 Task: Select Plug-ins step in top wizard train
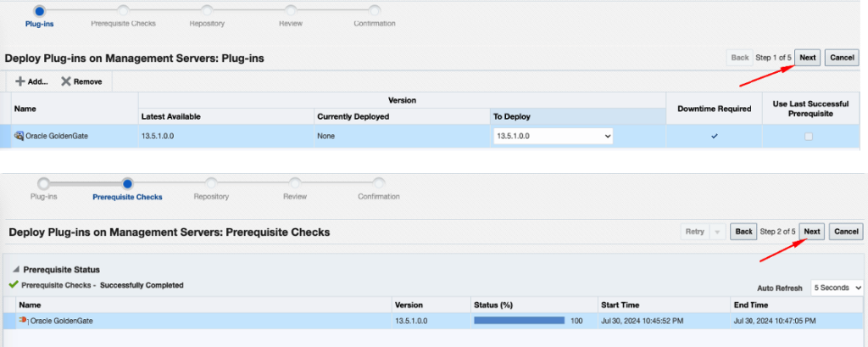pos(39,11)
